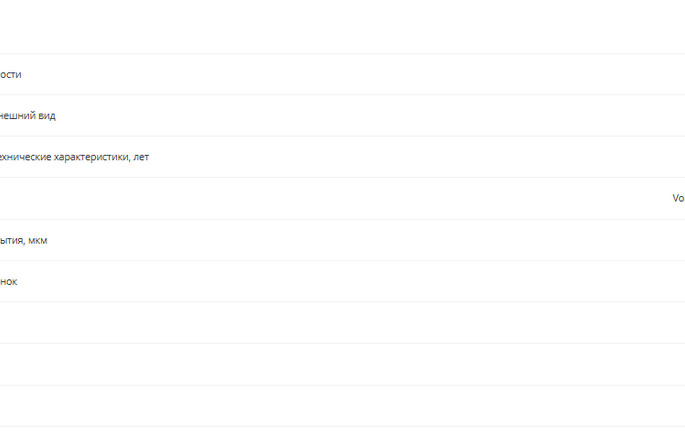Select the 'ытия,' text in the table
Image resolution: width=685 pixels, height=437 pixels.
12,241
